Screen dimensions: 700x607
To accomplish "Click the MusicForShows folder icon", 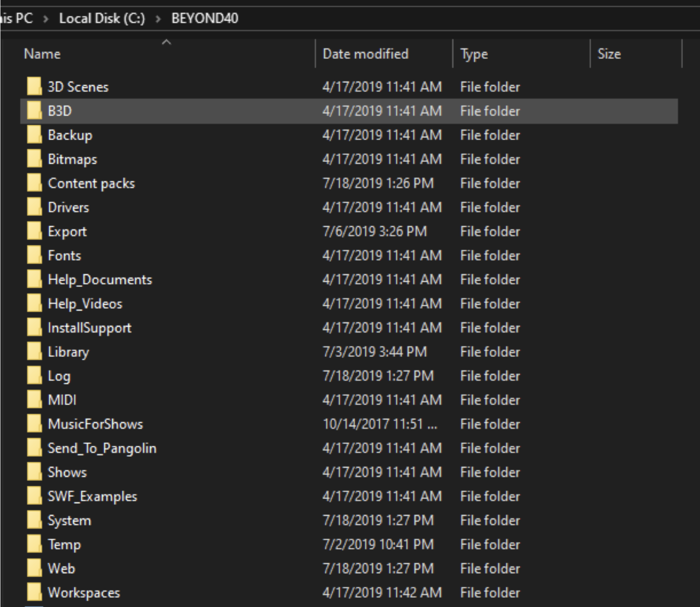I will (34, 424).
